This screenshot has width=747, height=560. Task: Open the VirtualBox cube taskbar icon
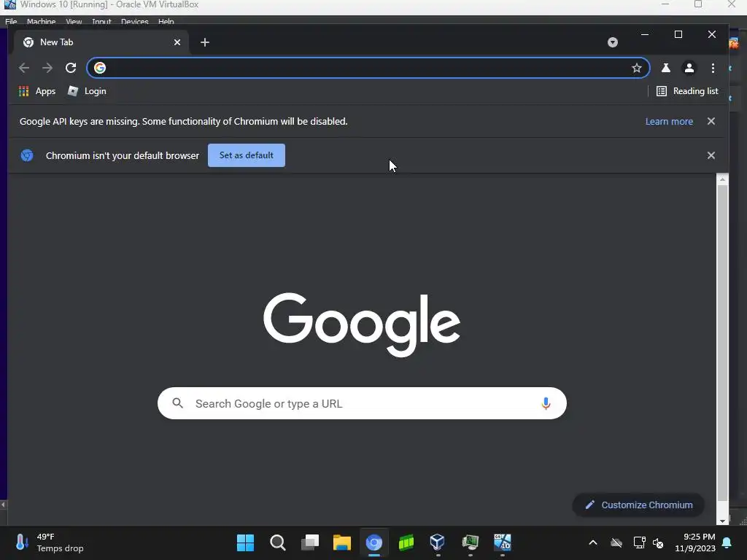pyautogui.click(x=438, y=542)
